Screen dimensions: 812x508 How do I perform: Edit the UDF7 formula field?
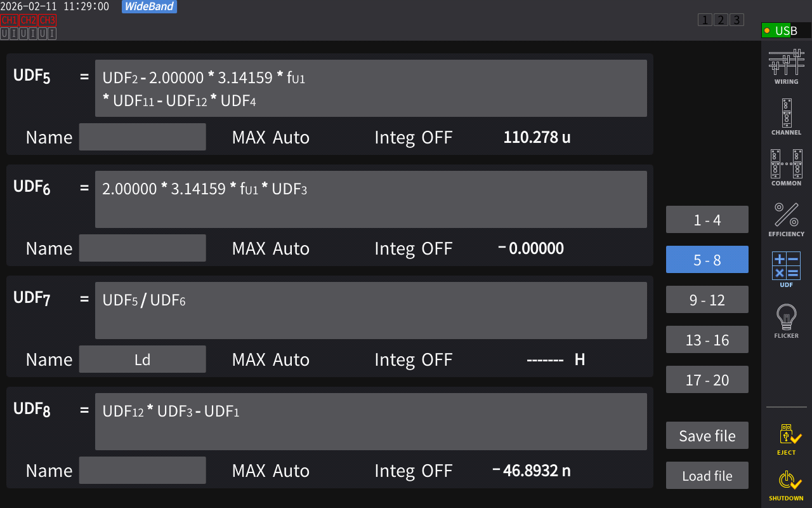pos(370,311)
